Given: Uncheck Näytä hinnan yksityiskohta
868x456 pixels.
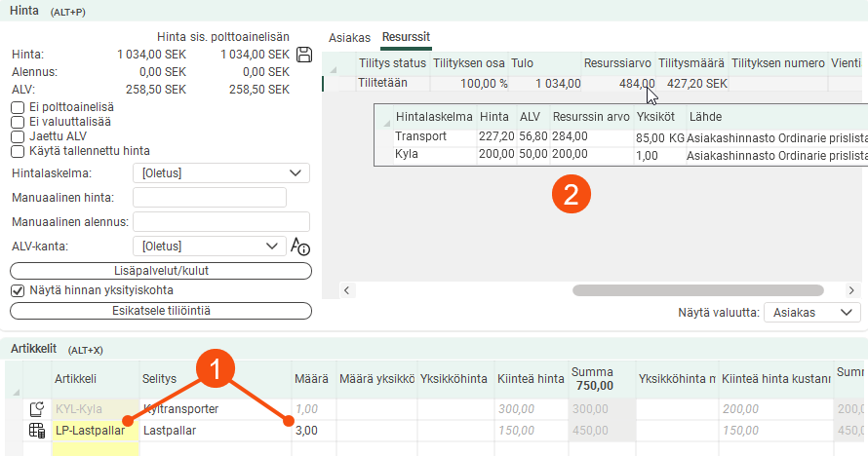Looking at the screenshot, I should click(x=17, y=290).
